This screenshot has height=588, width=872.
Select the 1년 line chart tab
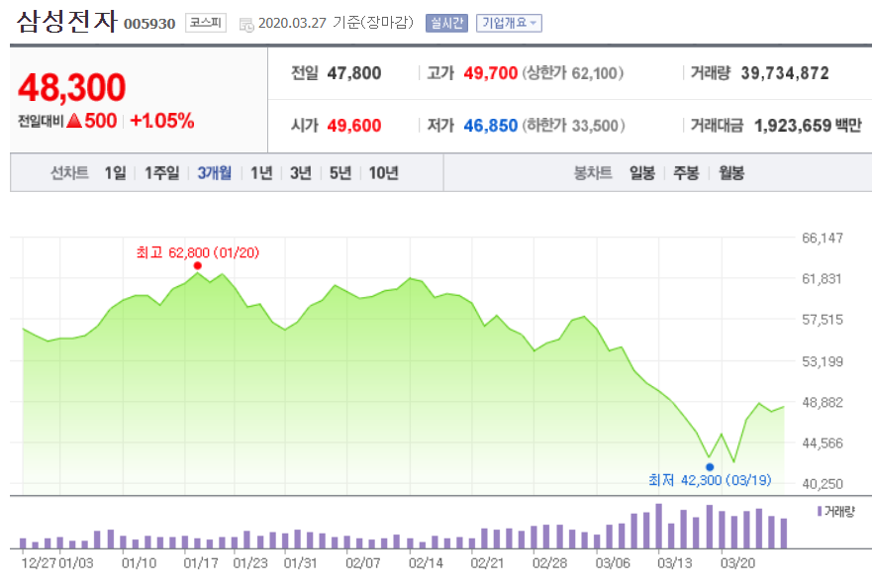click(261, 173)
